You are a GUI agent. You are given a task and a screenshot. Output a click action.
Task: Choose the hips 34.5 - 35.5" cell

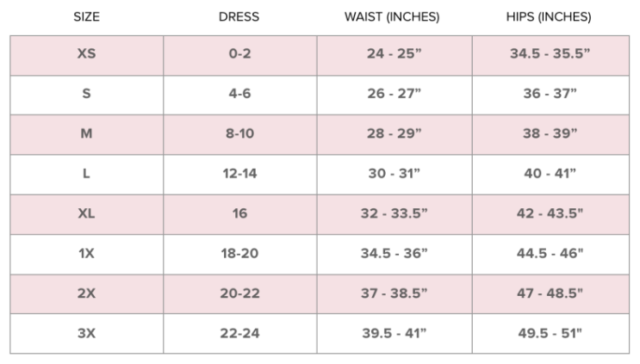coord(550,54)
